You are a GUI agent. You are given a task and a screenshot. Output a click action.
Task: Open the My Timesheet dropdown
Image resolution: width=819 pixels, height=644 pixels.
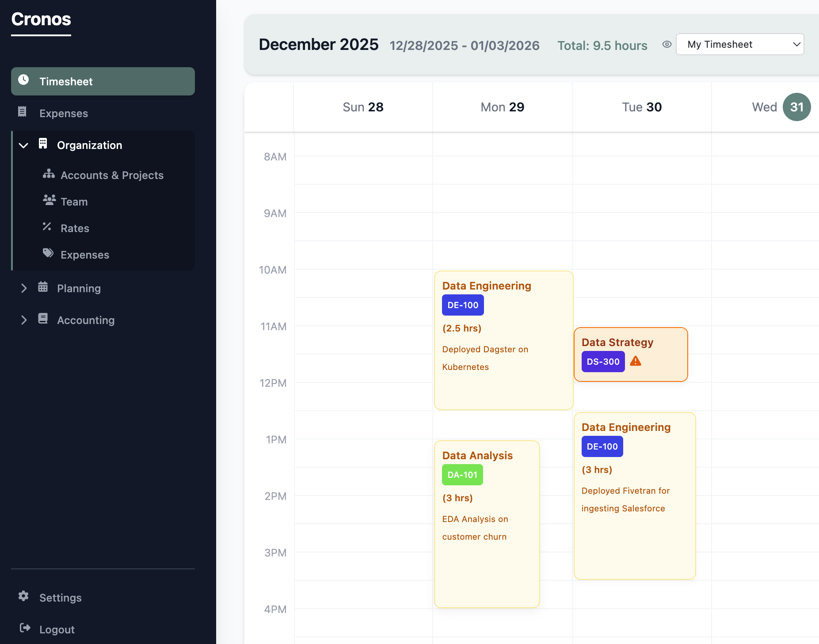click(740, 44)
